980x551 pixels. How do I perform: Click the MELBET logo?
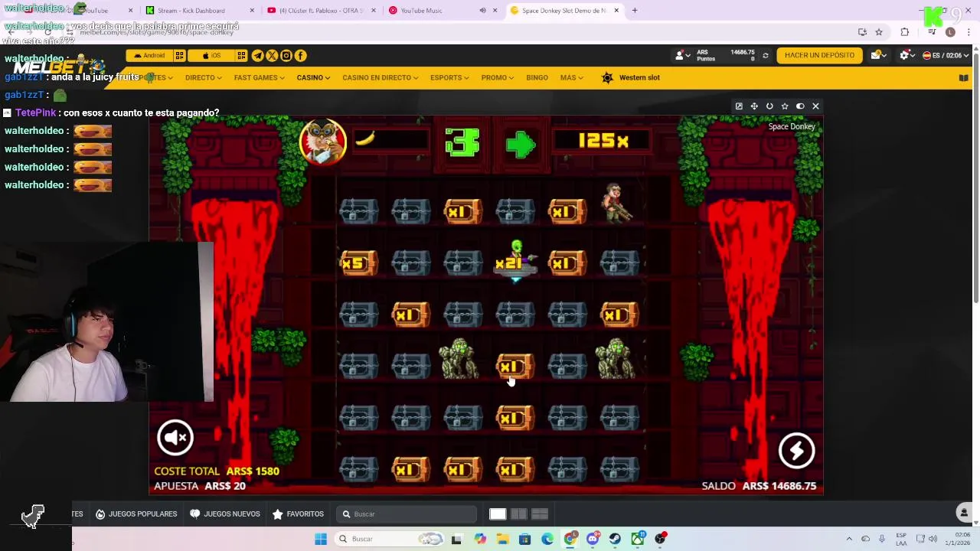click(59, 68)
